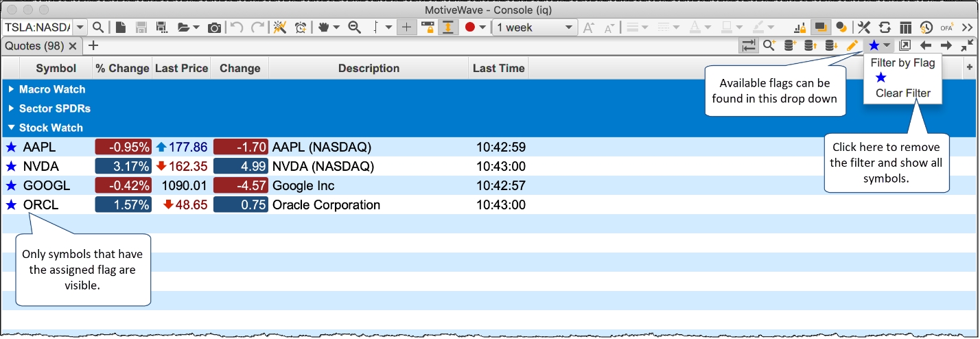
Task: Select the Quotes (98) tab
Action: [36, 46]
